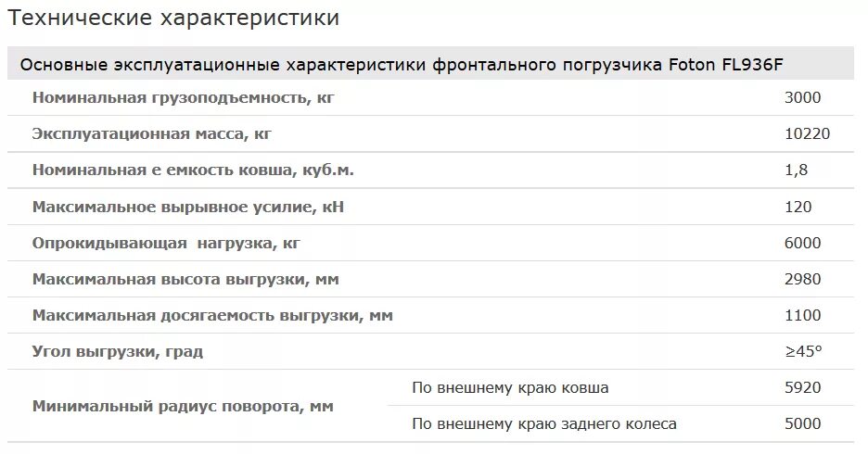
Task: Click 'Номинальная грузоподъемность, кг' row label
Action: [184, 98]
